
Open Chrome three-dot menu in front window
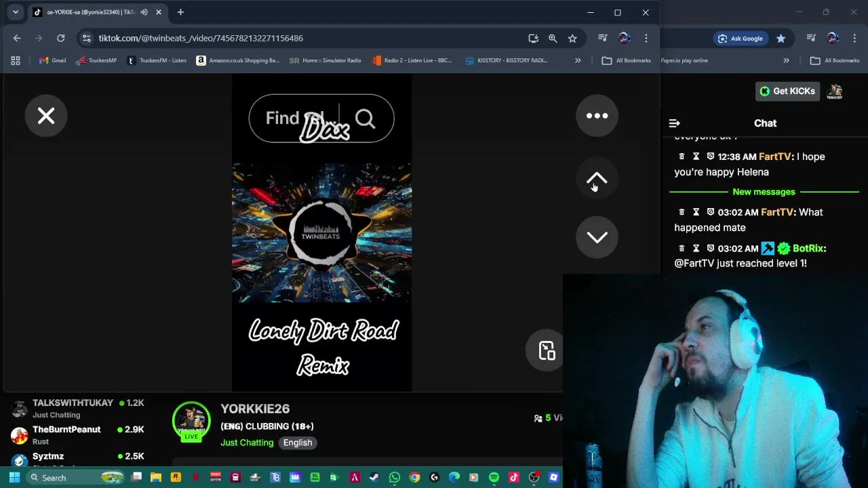tap(646, 39)
